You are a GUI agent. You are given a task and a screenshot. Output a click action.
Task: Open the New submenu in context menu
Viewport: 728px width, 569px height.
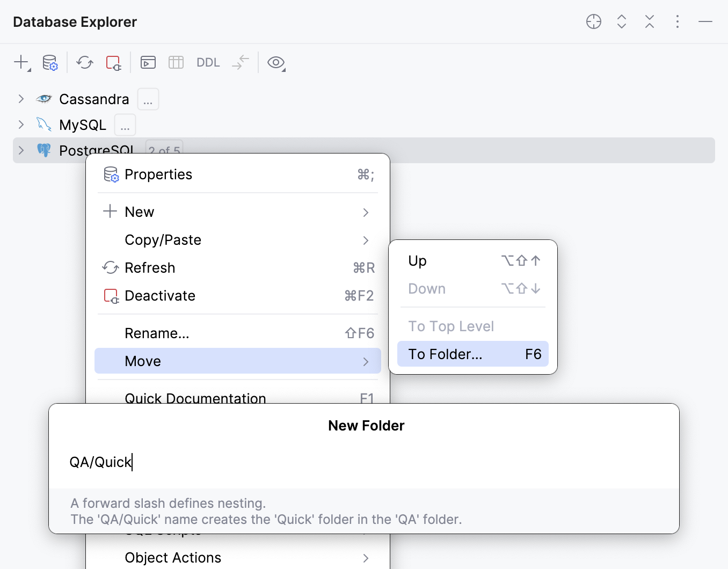tap(140, 211)
